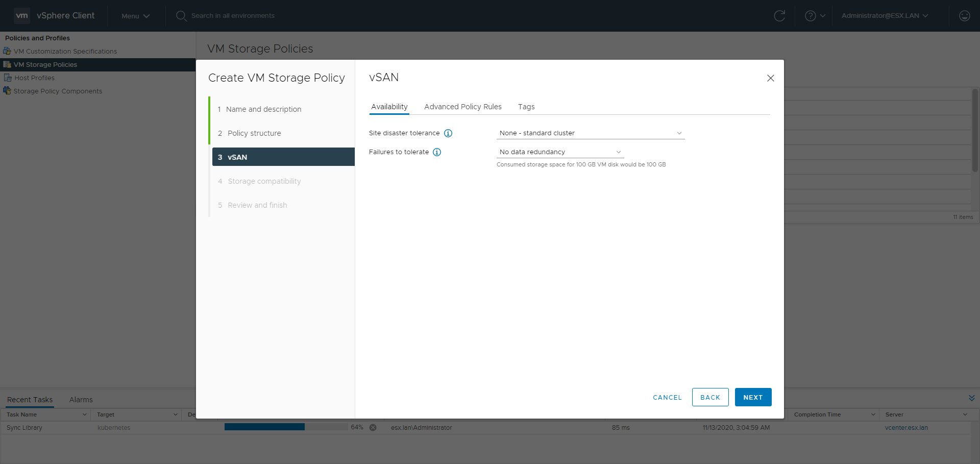Open the help question mark menu

[815, 16]
